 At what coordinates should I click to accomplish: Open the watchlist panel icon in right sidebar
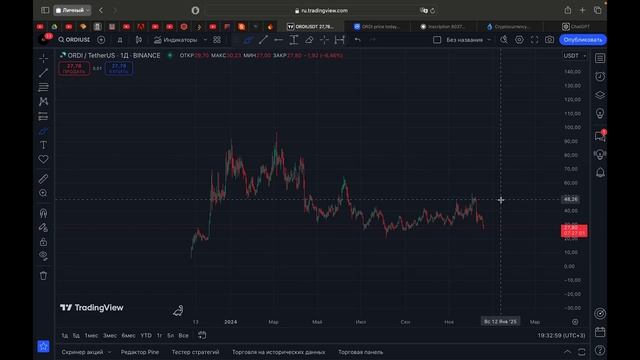(600, 58)
